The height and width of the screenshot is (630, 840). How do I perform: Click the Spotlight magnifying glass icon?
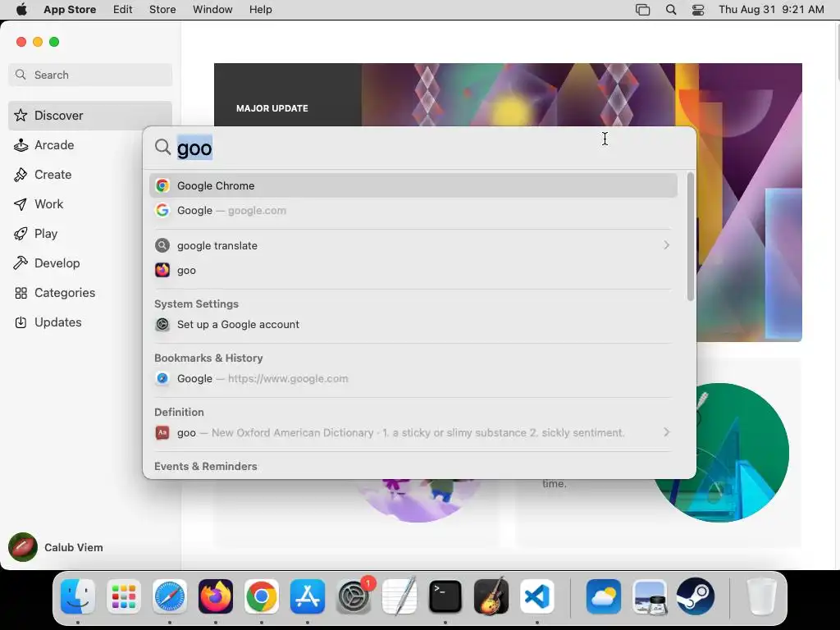pyautogui.click(x=162, y=147)
